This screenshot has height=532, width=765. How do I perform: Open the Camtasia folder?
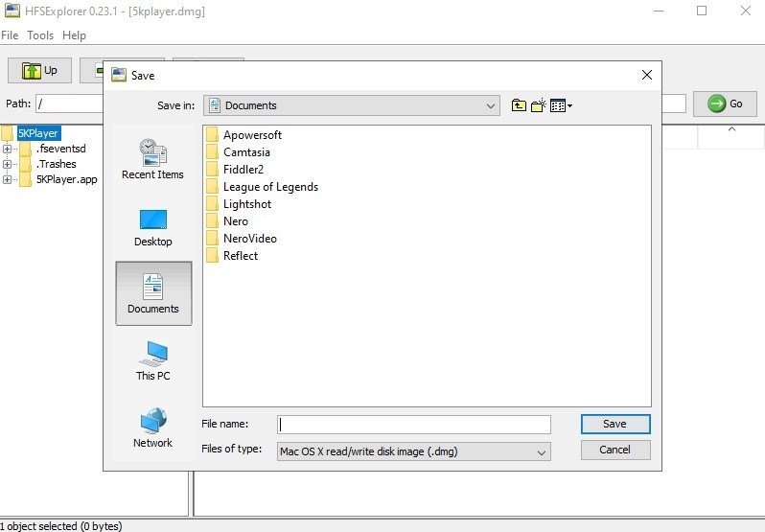pos(246,152)
